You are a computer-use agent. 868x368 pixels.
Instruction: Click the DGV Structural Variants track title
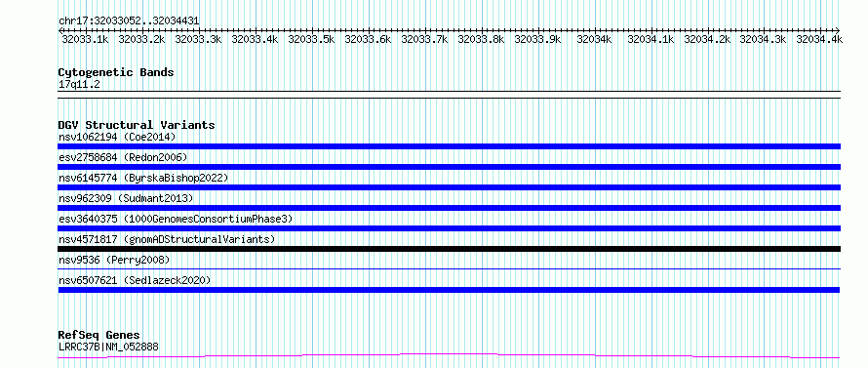click(137, 125)
